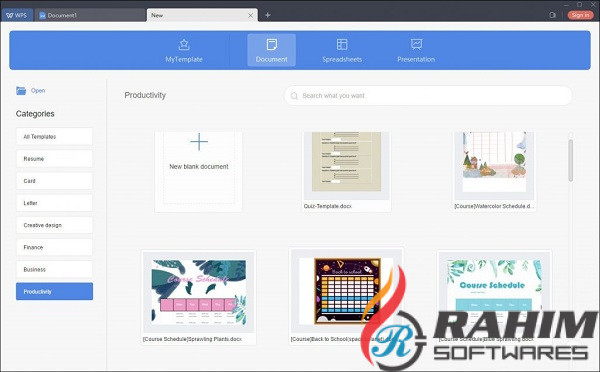Open the Back to School space template
The height and width of the screenshot is (372, 600).
346,292
